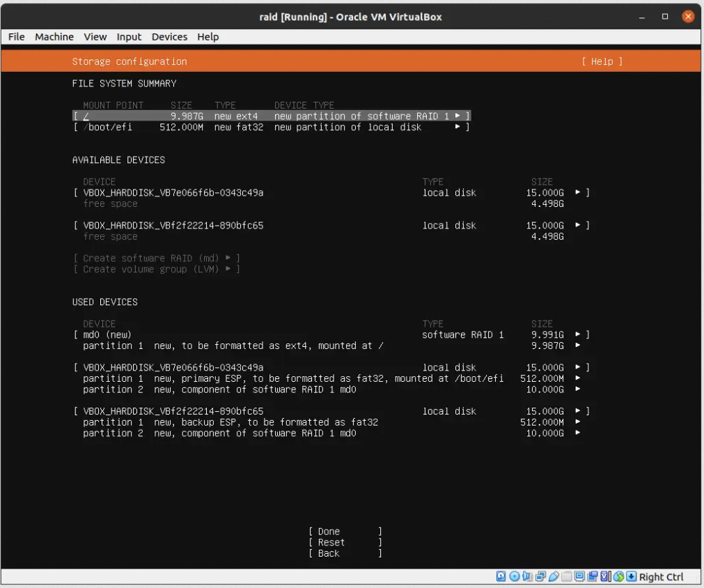Select the Back button
This screenshot has width=704, height=588.
[345, 553]
